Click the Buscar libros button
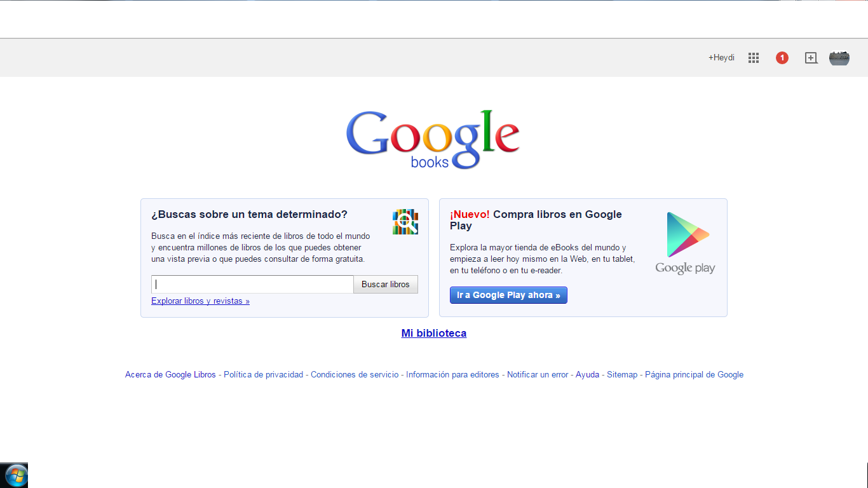 [x=386, y=284]
